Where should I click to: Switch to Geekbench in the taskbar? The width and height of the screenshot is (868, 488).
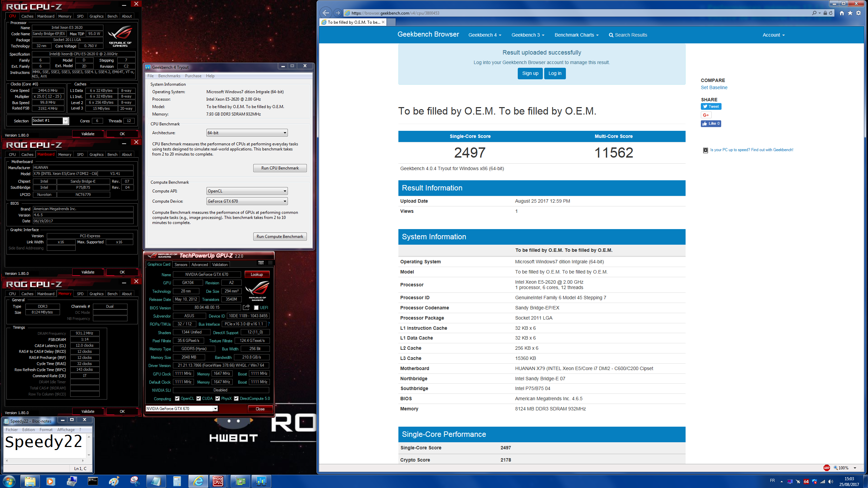point(261,481)
